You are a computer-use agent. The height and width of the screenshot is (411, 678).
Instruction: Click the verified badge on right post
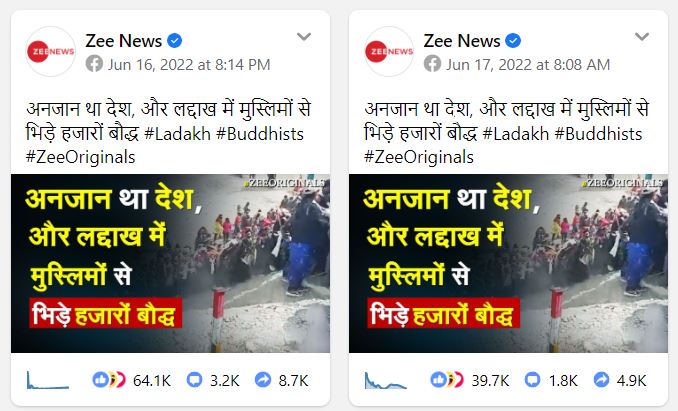[513, 41]
